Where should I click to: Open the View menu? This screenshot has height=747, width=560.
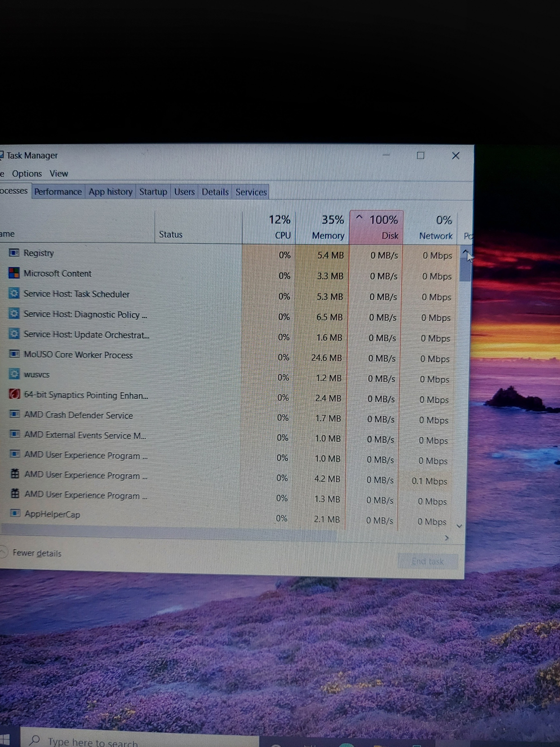point(59,174)
